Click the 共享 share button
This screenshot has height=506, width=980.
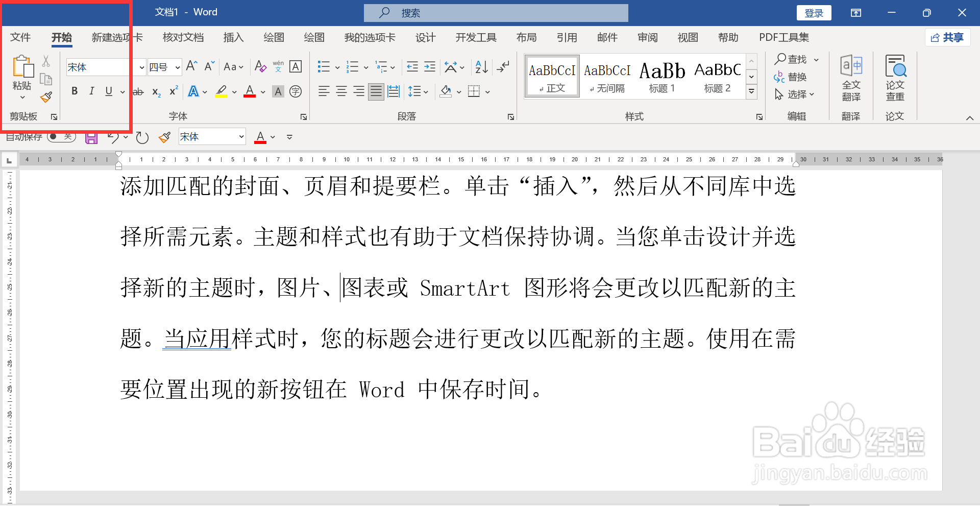[x=948, y=37]
